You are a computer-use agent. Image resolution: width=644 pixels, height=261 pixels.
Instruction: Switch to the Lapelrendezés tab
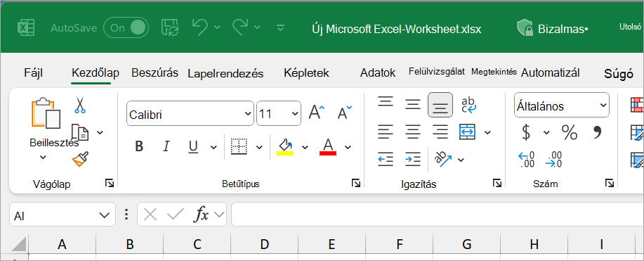tap(225, 73)
